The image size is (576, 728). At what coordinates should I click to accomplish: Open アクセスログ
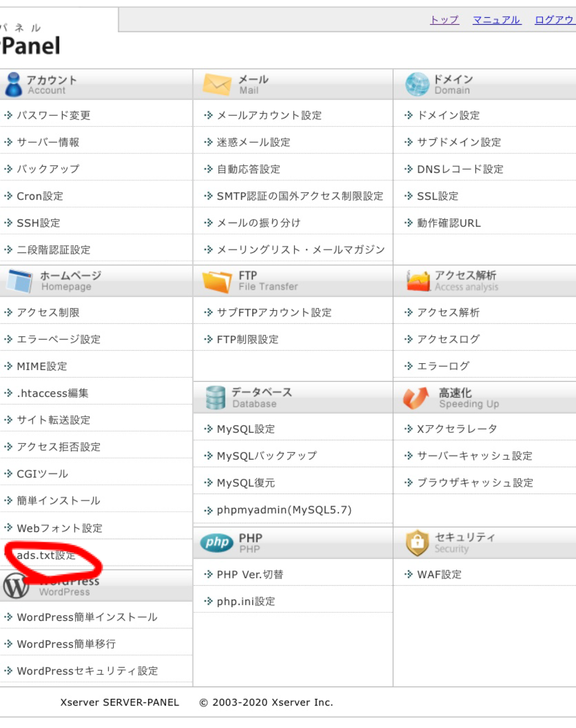[x=448, y=339]
